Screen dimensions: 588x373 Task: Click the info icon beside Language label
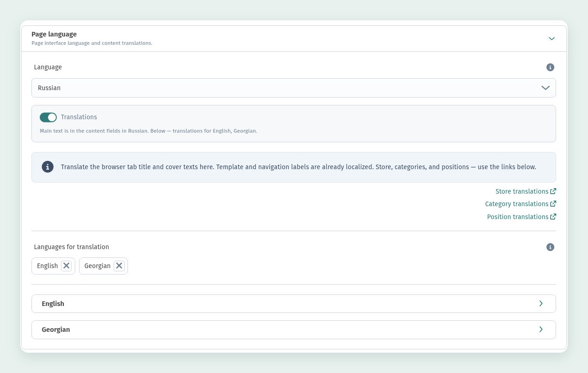click(x=550, y=67)
